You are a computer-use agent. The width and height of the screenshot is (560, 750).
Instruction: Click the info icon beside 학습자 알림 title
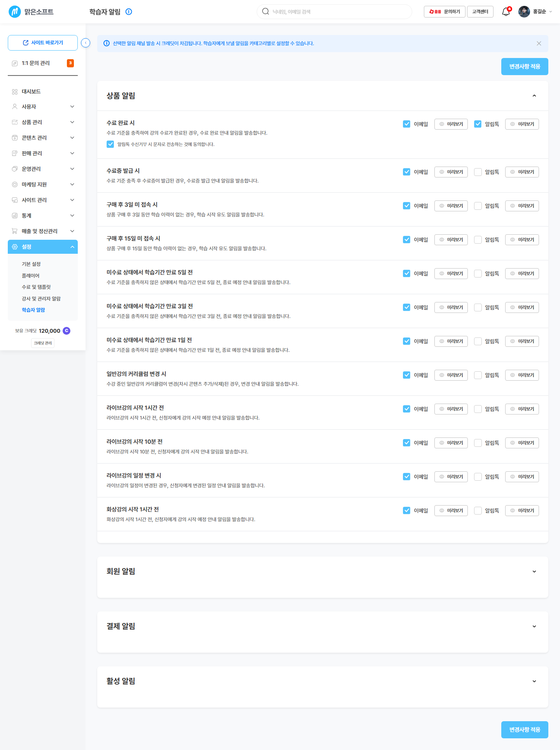click(129, 12)
